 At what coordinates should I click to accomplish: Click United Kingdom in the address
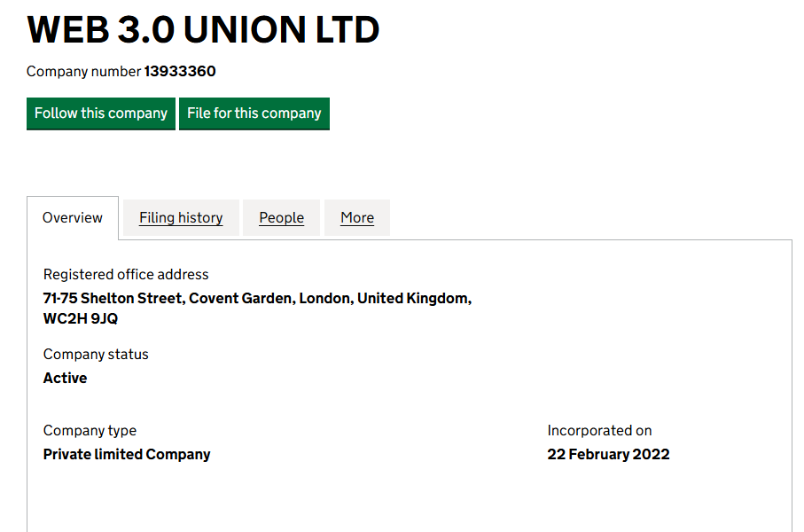coord(412,299)
